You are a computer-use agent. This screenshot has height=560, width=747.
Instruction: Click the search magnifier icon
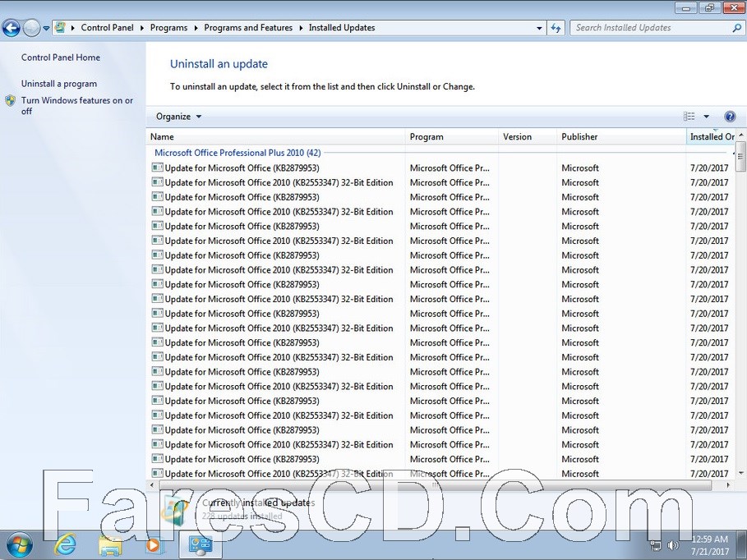[736, 28]
